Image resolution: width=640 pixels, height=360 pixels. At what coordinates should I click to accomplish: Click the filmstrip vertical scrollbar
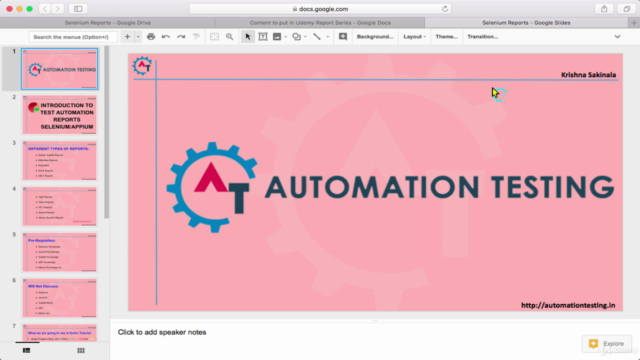107,133
